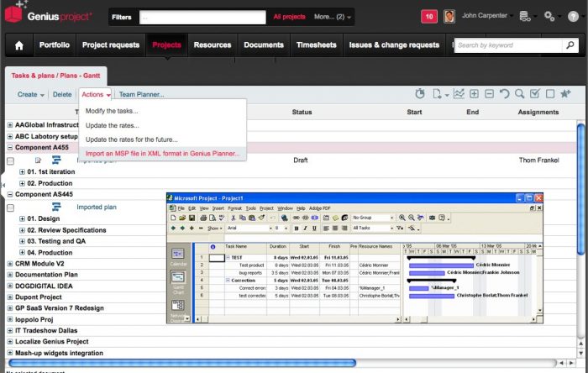Open the More... (2) filters dropdown
Viewport: 588px width, 373px height.
(x=333, y=17)
